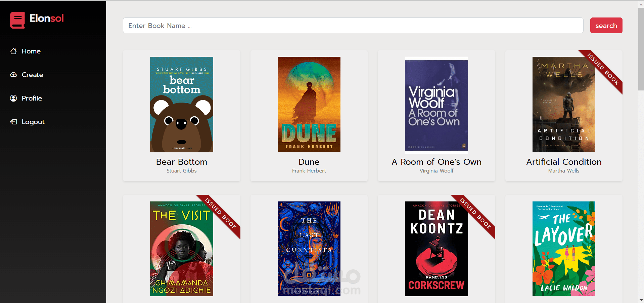
Task: Click the Elonsol red book logo icon
Action: pyautogui.click(x=17, y=20)
